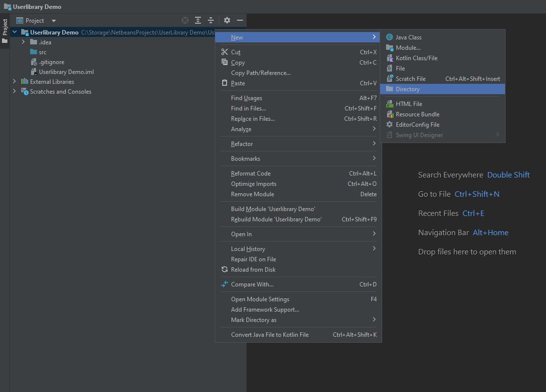
Task: Click the Kotlin Class/File icon
Action: point(390,58)
